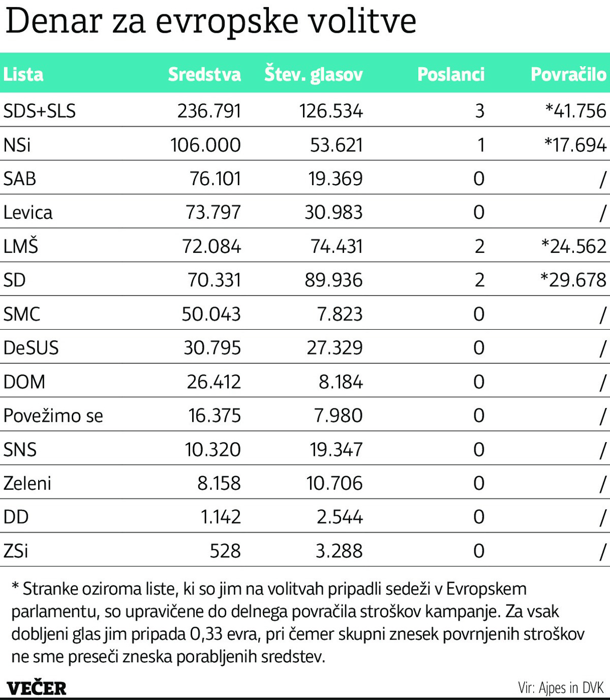Click the 'Lista' column header
The width and height of the screenshot is (610, 700).
23,75
